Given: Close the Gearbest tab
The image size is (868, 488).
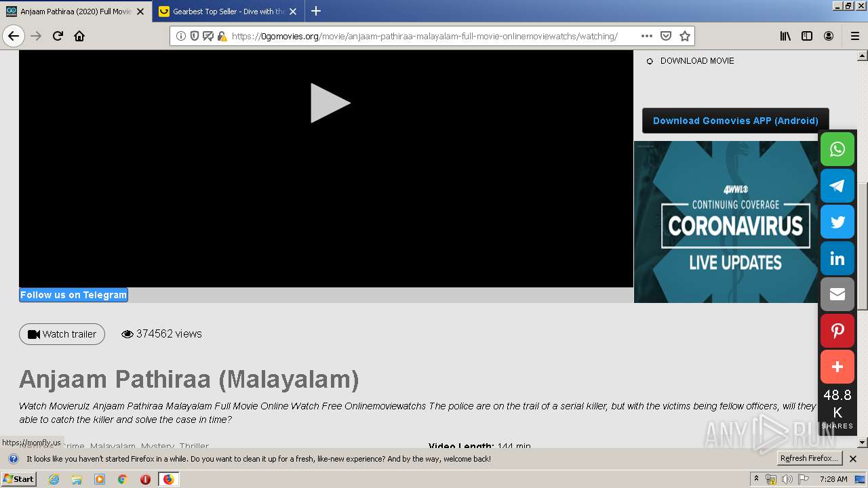Looking at the screenshot, I should pos(293,12).
